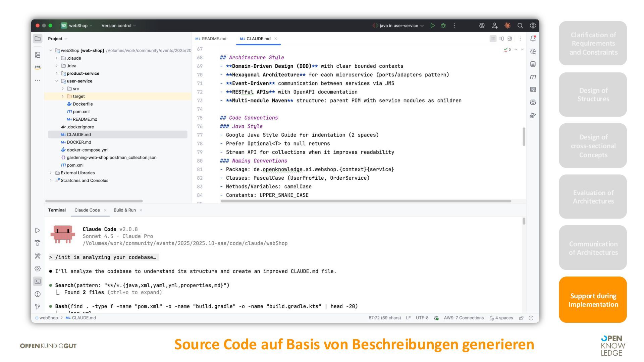Click the green Run button
The width and height of the screenshot is (644, 362).
[432, 25]
